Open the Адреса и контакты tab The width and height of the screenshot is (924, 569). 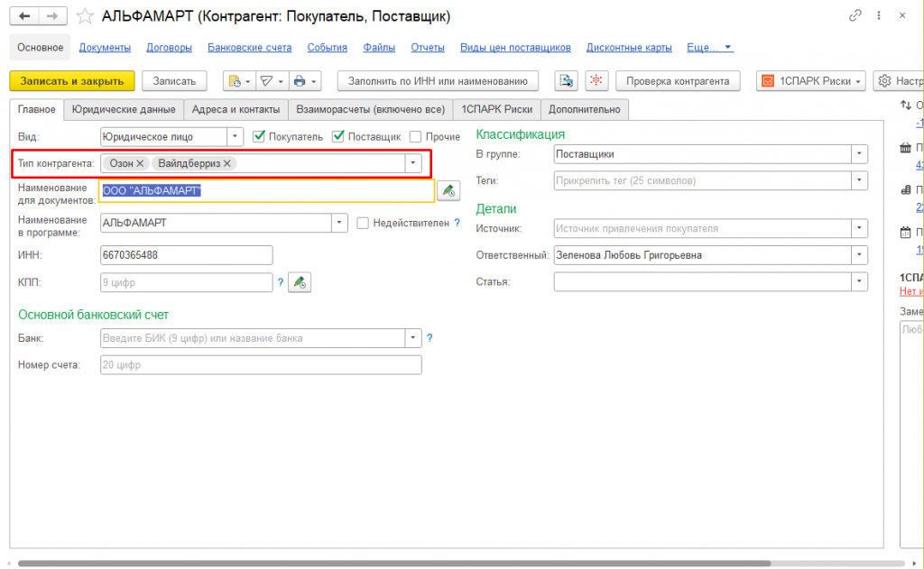click(x=236, y=109)
